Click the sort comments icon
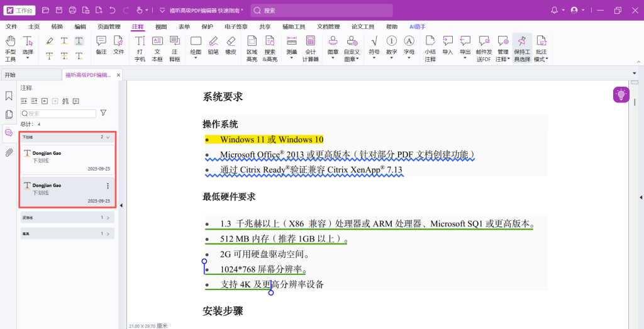 65,101
